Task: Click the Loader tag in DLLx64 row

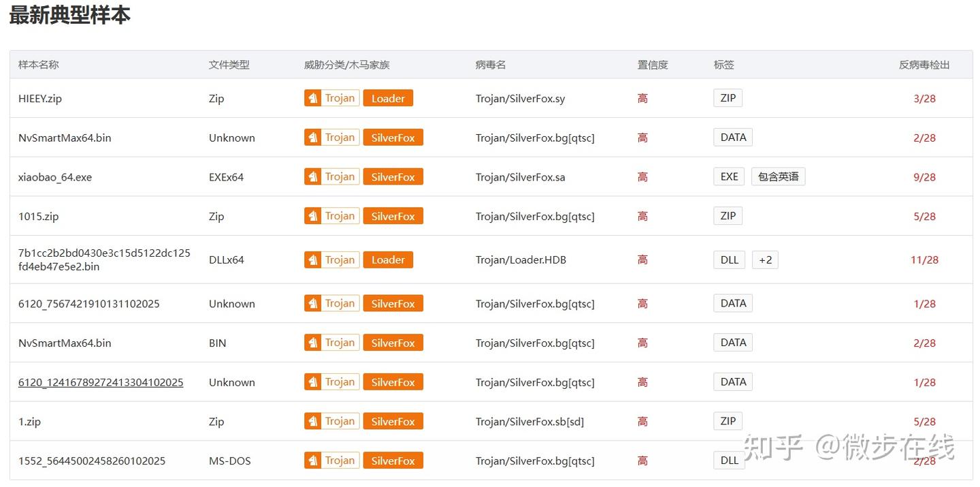Action: tap(388, 260)
